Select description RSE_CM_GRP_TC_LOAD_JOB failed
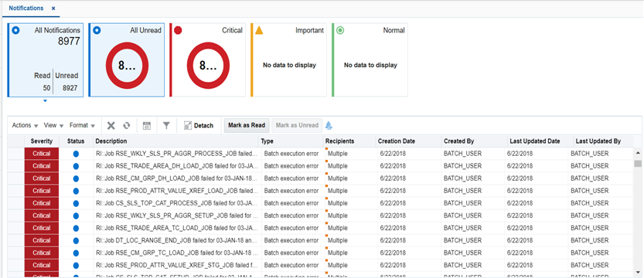Viewport: 644px width, 278px height. pos(177,253)
